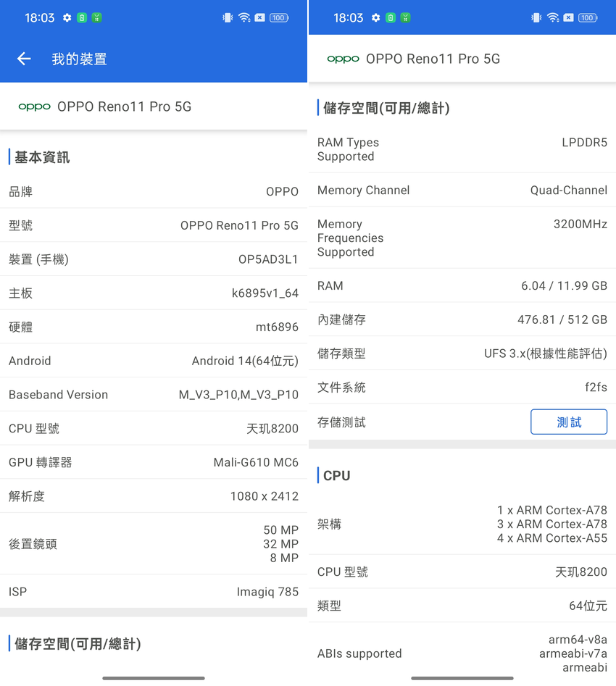Select the RAM Types Supported LPDDR5 row
Image resolution: width=616 pixels, height=686 pixels.
point(462,150)
